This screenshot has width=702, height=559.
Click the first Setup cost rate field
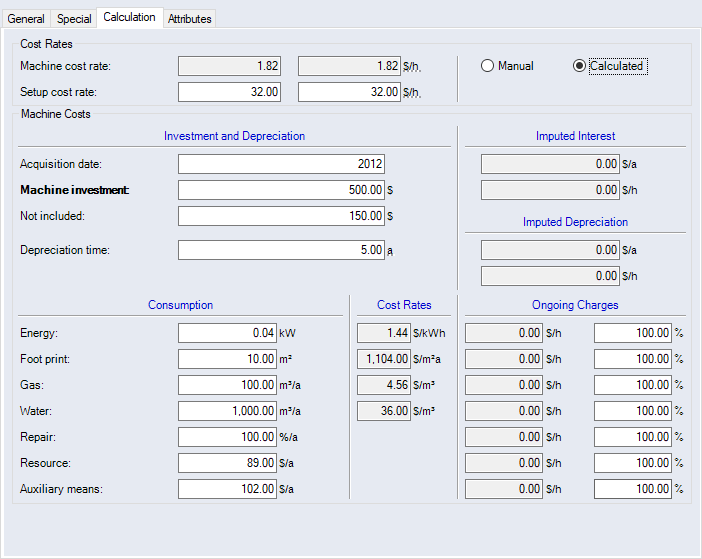click(x=229, y=92)
